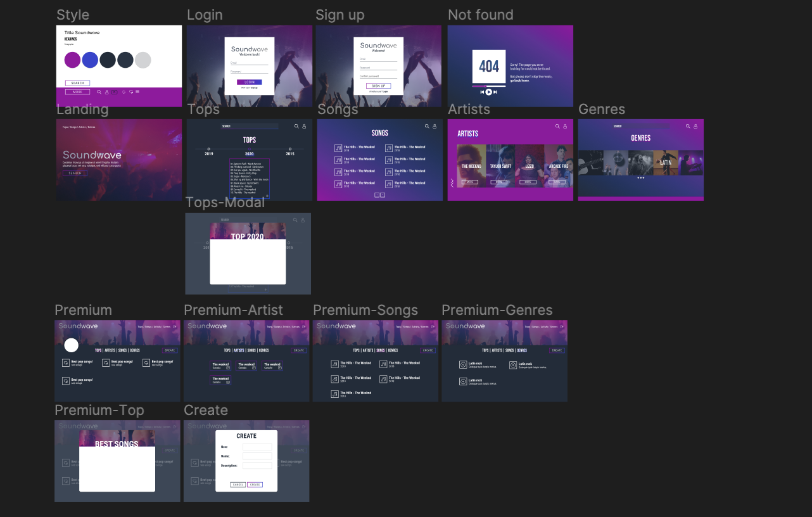Click the hamburger menu icon in the Style frame
The image size is (812, 517).
coord(137,92)
